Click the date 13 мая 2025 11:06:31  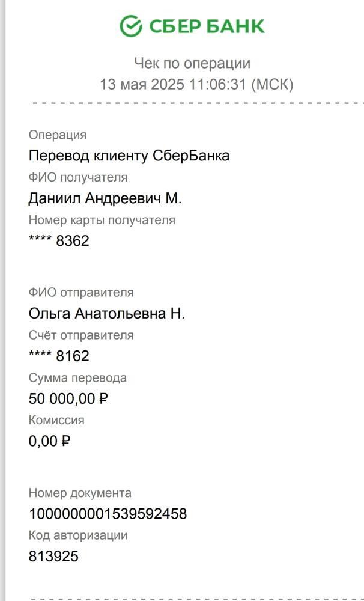172,84
